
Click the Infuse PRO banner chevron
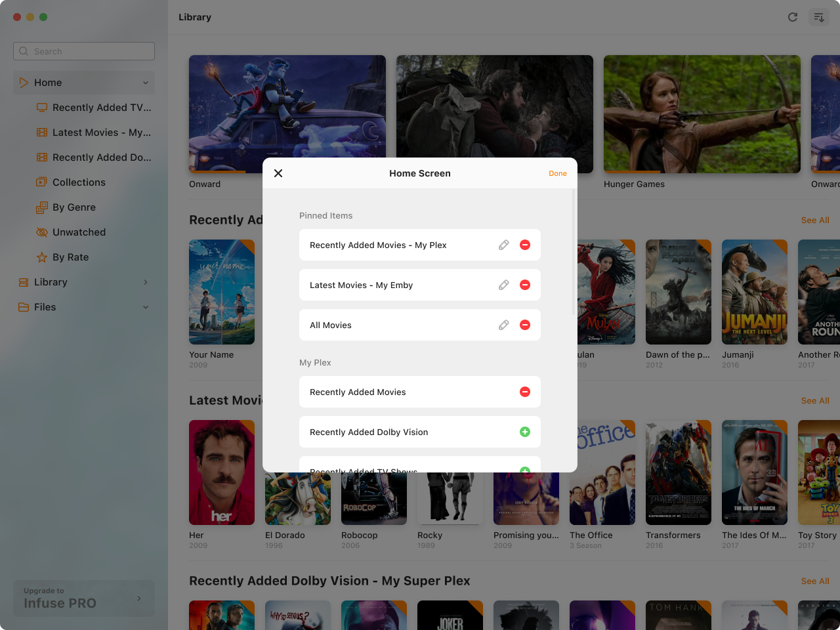[139, 598]
